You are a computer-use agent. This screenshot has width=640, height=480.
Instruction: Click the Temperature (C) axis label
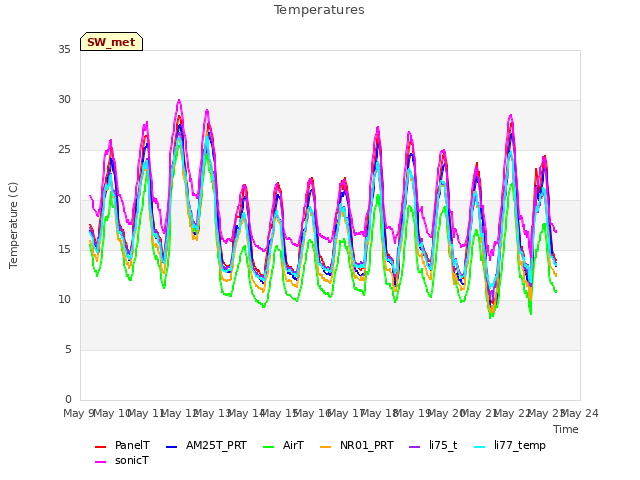click(13, 225)
